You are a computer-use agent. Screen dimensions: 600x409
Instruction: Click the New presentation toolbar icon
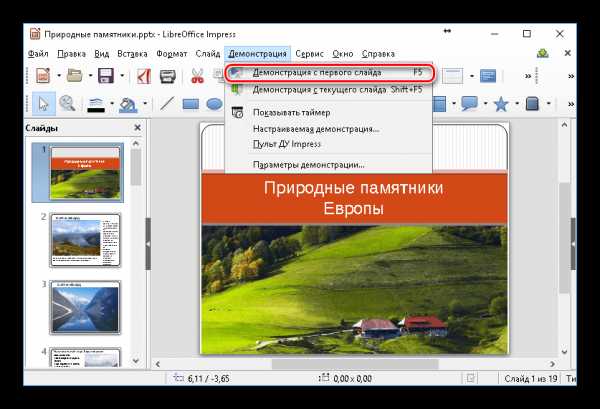pyautogui.click(x=43, y=75)
